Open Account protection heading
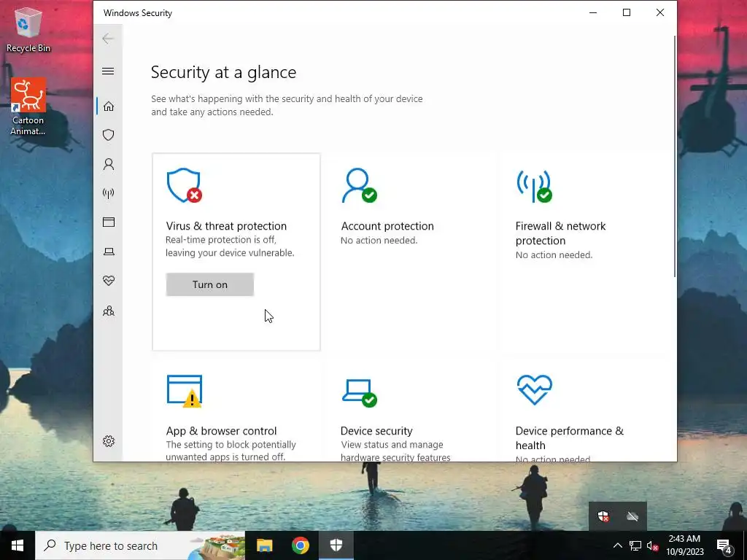The width and height of the screenshot is (747, 560). click(387, 226)
